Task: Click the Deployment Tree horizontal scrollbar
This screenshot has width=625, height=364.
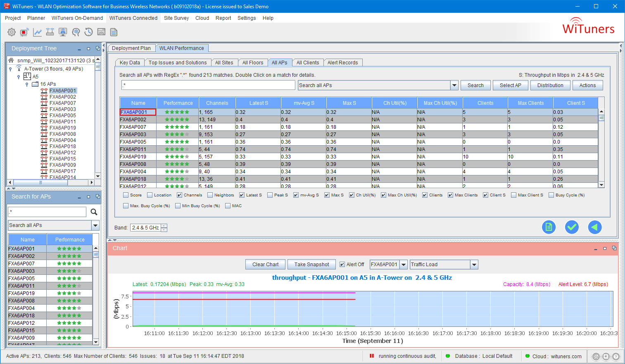Action: tap(51, 182)
